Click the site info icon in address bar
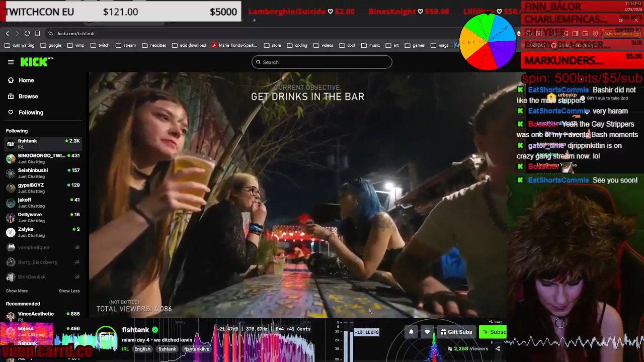The image size is (644, 362). pos(50,34)
